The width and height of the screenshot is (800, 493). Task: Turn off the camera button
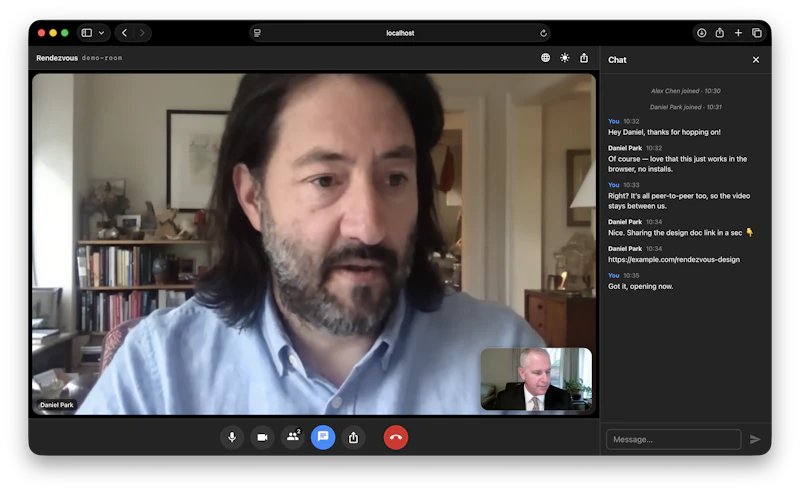click(x=262, y=437)
